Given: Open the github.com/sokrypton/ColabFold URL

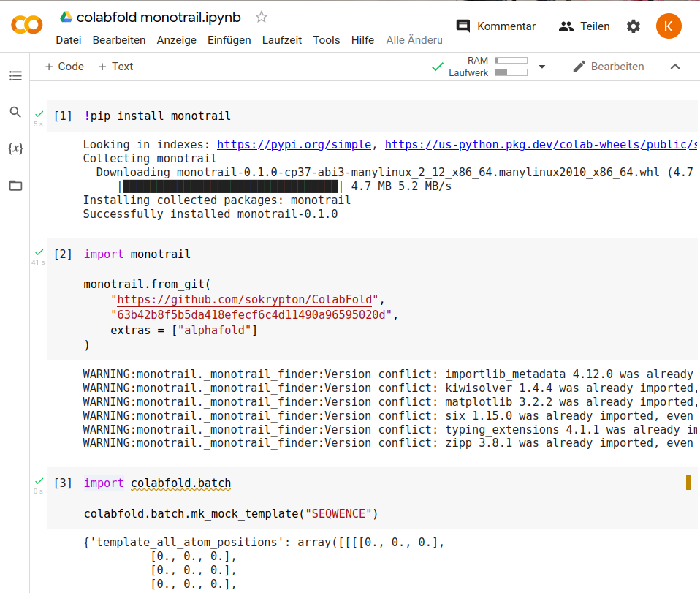Looking at the screenshot, I should [x=244, y=299].
